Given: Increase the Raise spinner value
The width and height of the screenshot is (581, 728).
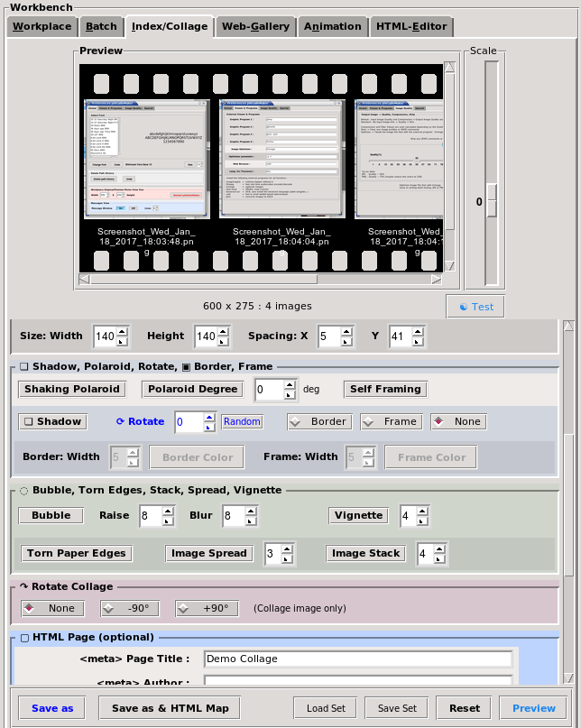Looking at the screenshot, I should 168,511.
